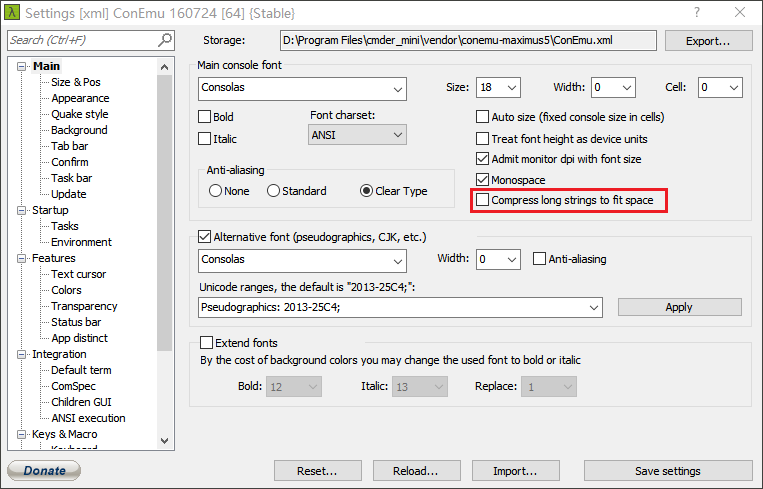The width and height of the screenshot is (763, 489).
Task: Click settings tree scrollbar up arrow
Action: point(164,67)
